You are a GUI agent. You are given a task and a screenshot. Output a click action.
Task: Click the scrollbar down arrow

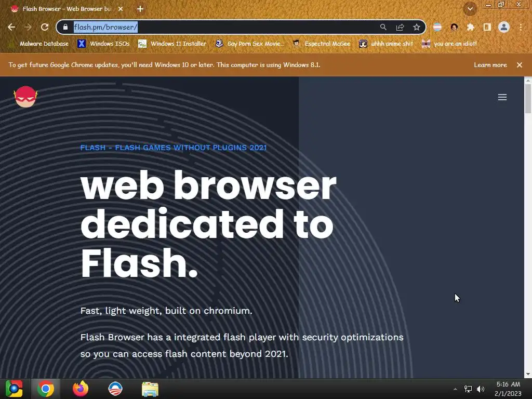coord(528,374)
